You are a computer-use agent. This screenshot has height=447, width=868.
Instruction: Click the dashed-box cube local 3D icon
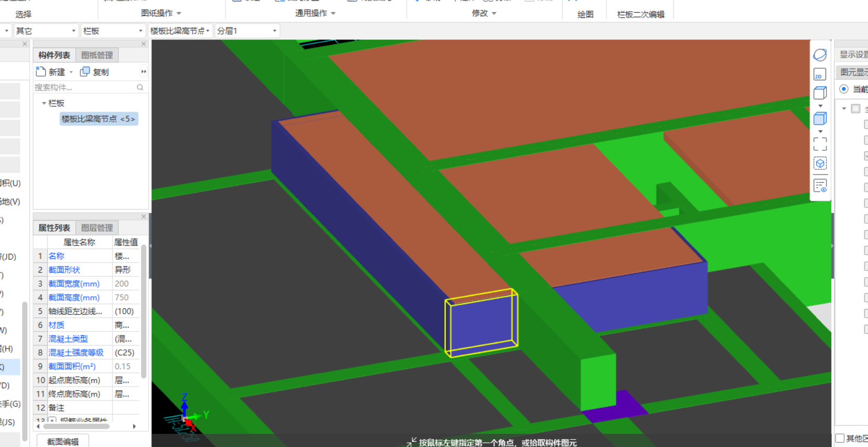click(820, 163)
